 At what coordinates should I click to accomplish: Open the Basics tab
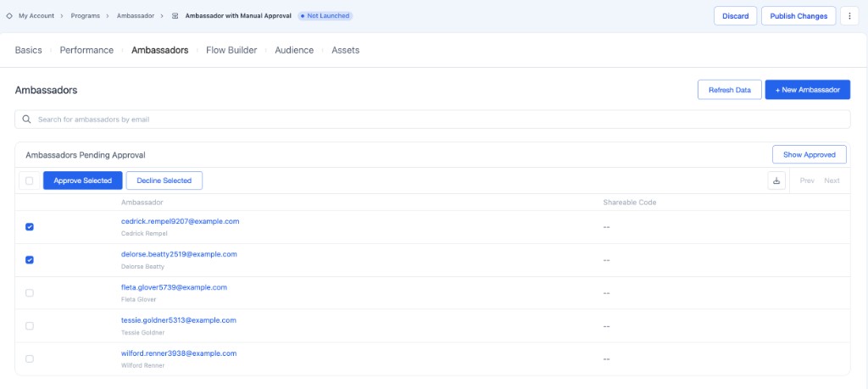point(28,50)
